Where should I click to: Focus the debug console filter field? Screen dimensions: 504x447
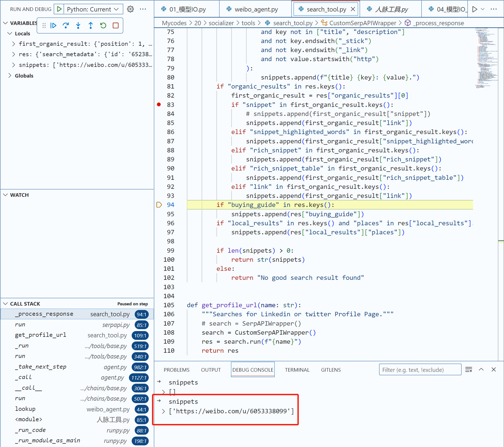click(420, 370)
